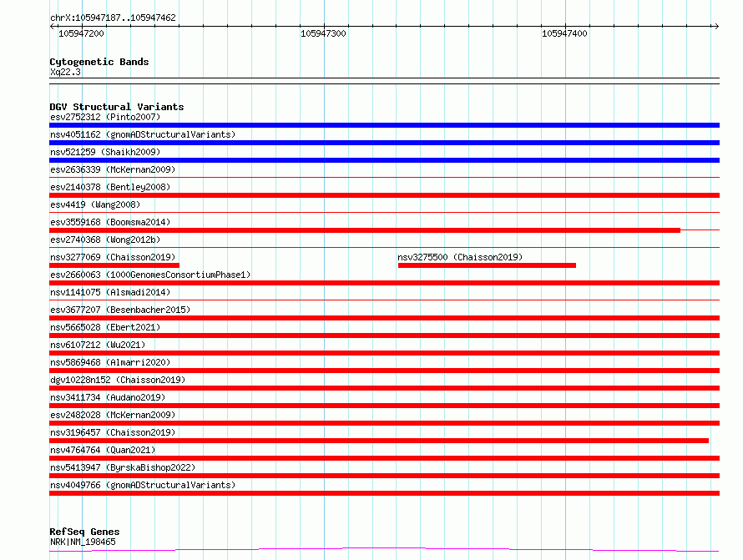Open variant nsv5869468 (Almarri2020)
The image size is (743, 560).
coord(110,362)
